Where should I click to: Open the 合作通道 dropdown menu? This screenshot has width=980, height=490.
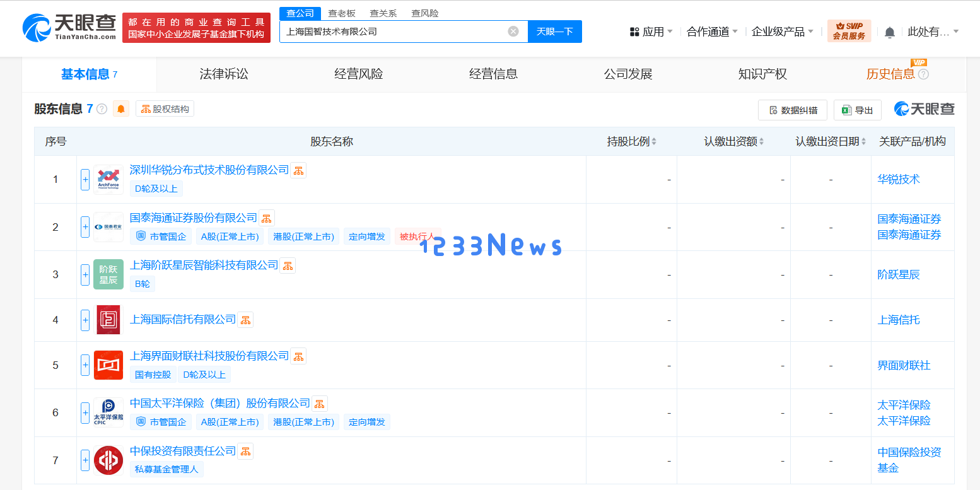point(712,32)
